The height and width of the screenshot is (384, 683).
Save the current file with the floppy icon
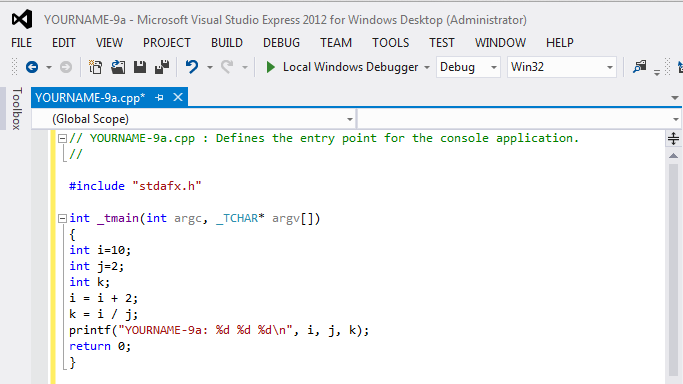click(x=140, y=67)
